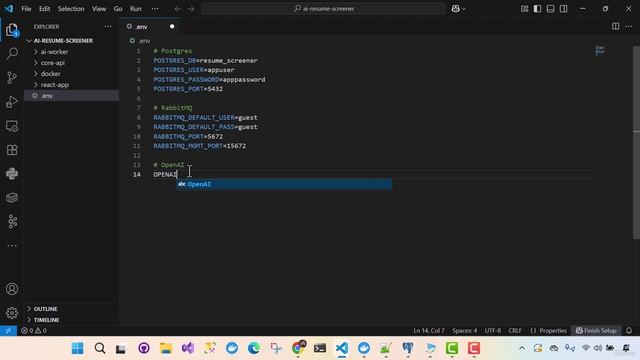Expand the OUTLINE section
640x360 pixels.
tap(71, 309)
